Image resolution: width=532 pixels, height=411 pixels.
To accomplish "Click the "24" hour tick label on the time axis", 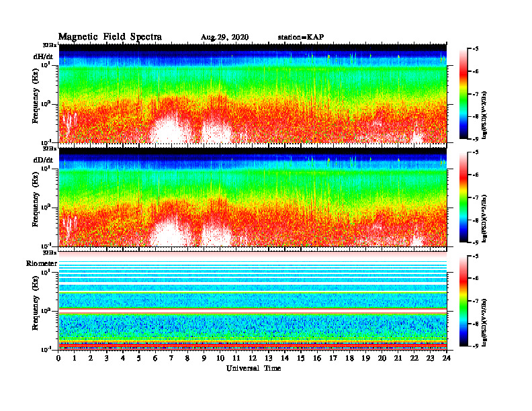I will (x=447, y=358).
